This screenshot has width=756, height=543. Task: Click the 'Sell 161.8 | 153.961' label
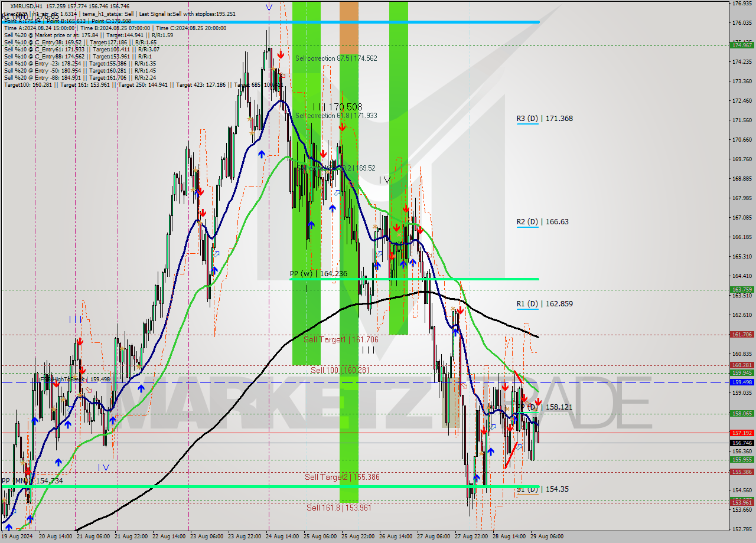[339, 508]
